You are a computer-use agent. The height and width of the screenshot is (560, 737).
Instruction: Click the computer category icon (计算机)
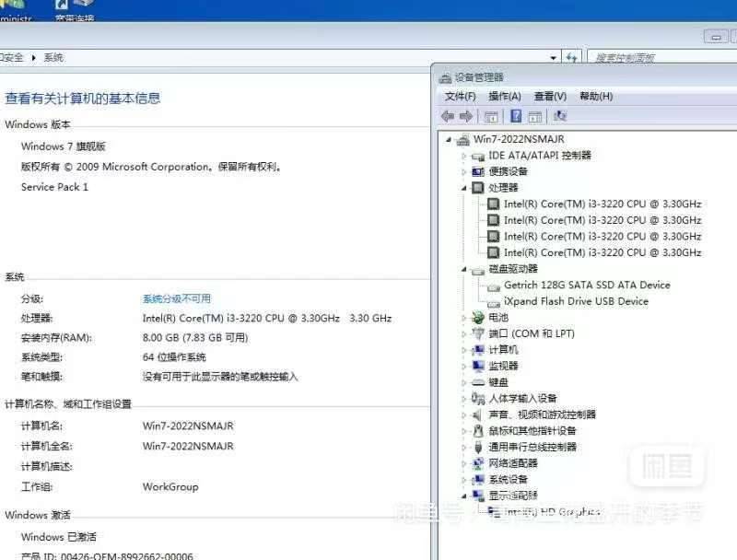pos(478,350)
